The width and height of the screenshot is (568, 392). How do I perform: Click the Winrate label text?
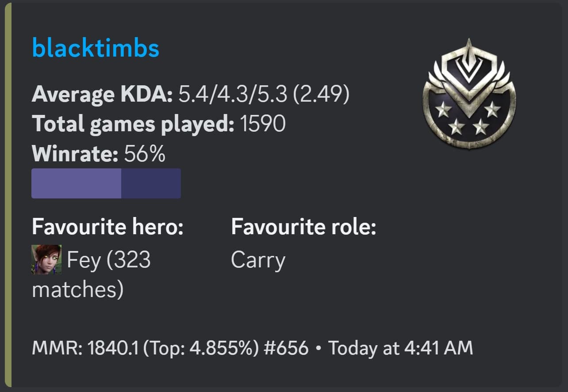[x=75, y=154]
